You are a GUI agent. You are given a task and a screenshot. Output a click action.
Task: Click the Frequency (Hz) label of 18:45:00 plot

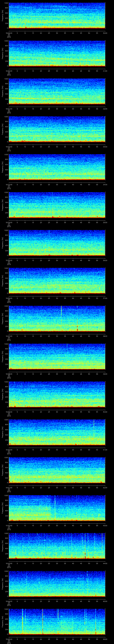pyautogui.click(x=3, y=622)
